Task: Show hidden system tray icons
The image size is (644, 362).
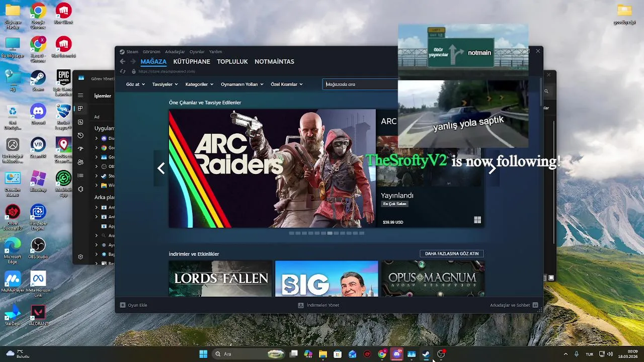Action: pos(566,354)
